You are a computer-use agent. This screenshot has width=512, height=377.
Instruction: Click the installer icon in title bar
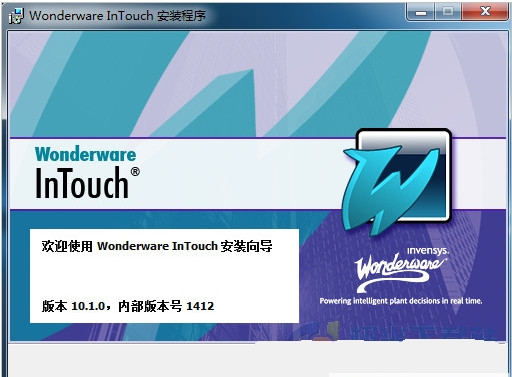coord(16,16)
